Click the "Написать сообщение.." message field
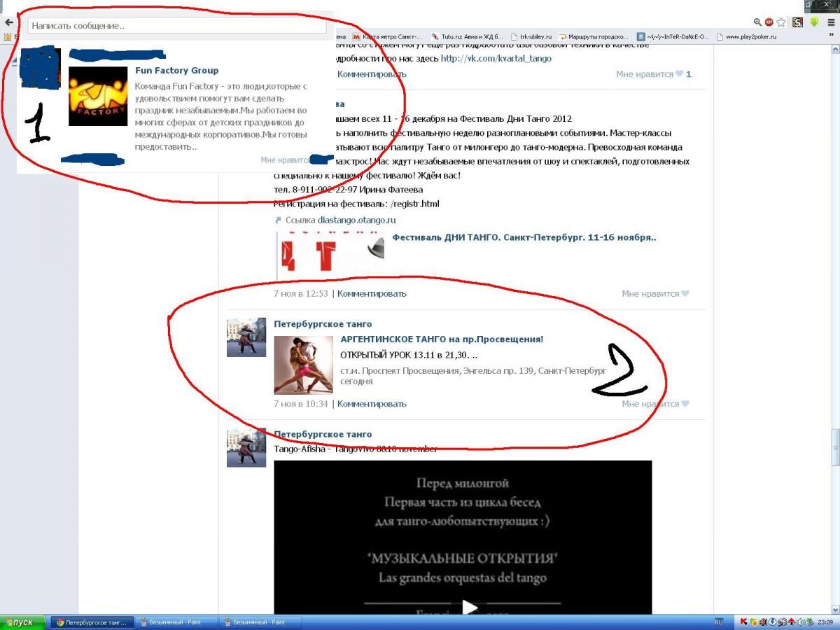This screenshot has height=630, width=840. coord(177,26)
